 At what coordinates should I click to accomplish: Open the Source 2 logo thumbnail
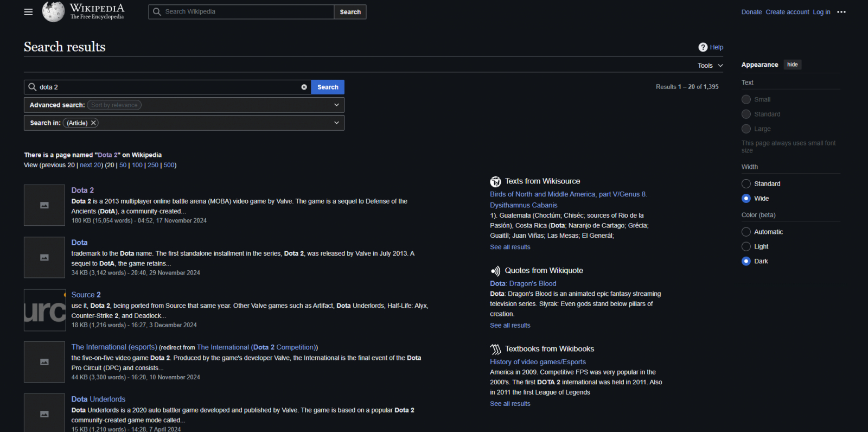pos(44,310)
